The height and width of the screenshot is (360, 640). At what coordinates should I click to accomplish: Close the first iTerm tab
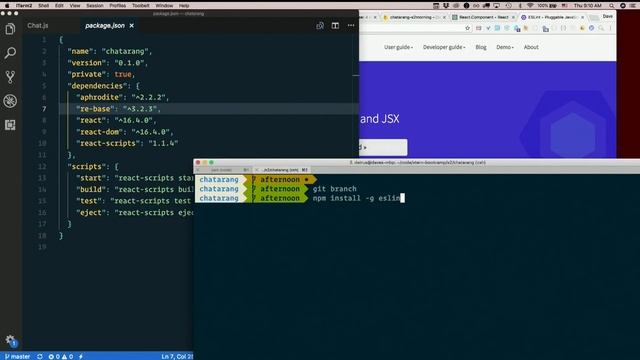(x=198, y=170)
